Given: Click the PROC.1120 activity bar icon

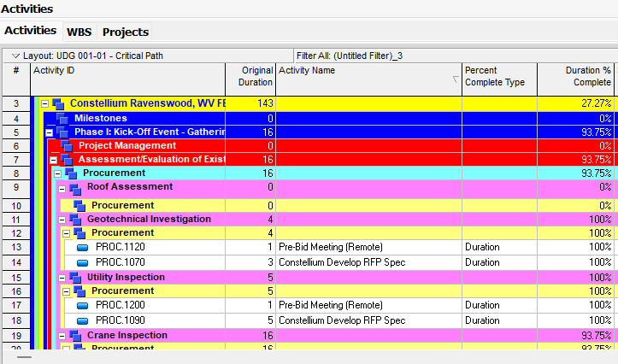Looking at the screenshot, I should [82, 248].
